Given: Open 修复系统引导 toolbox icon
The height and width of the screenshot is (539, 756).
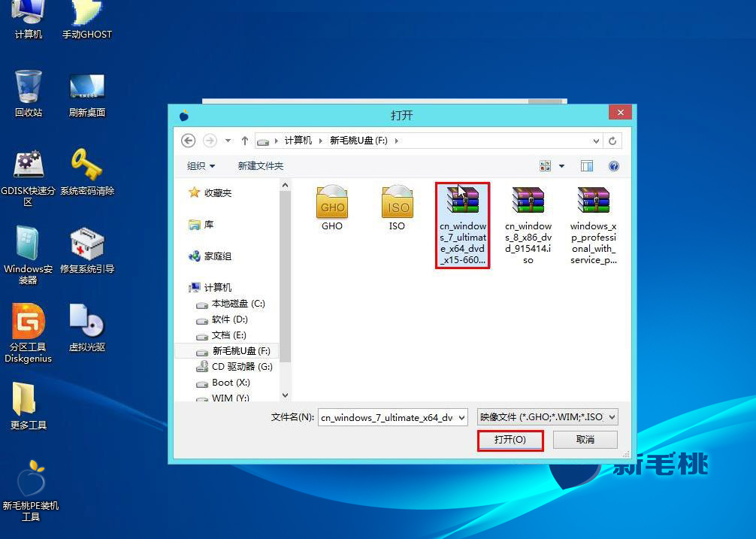Looking at the screenshot, I should tap(86, 250).
